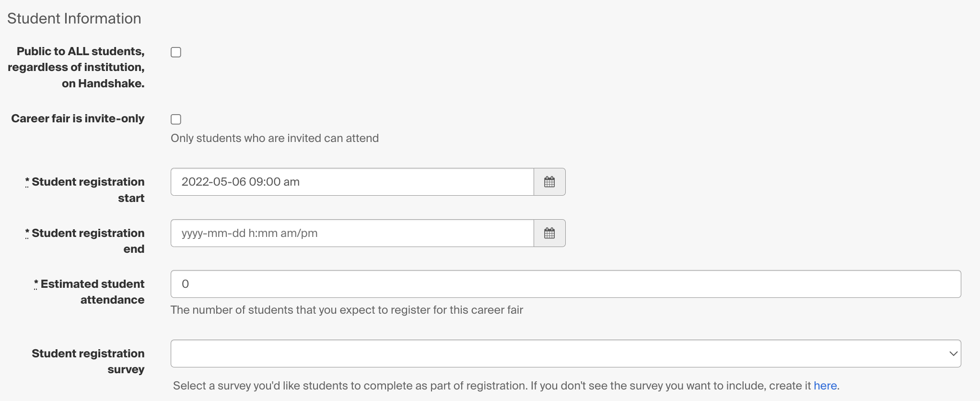Click the Student registration start date field
The image size is (980, 401).
pos(352,182)
